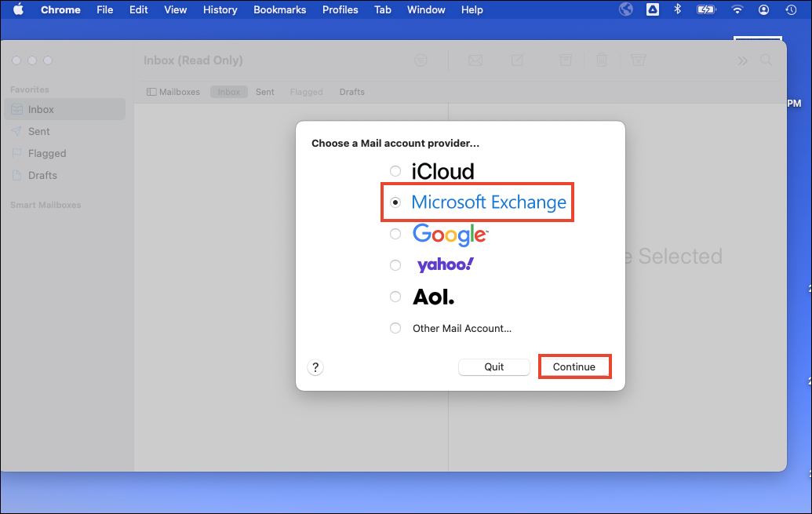
Task: Open the Time Machine menu bar icon
Action: (x=791, y=10)
